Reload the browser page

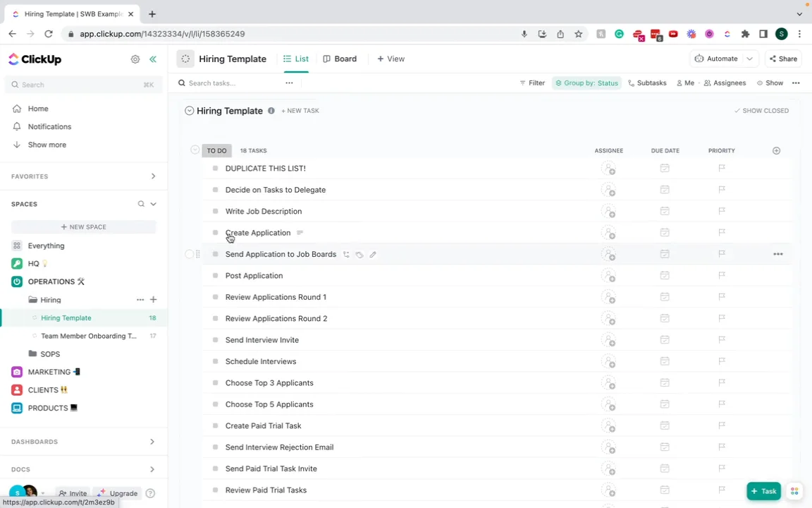coord(49,34)
